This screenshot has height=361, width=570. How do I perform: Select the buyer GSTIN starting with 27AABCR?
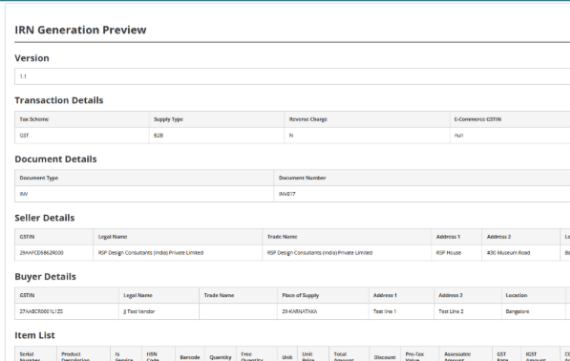point(41,311)
